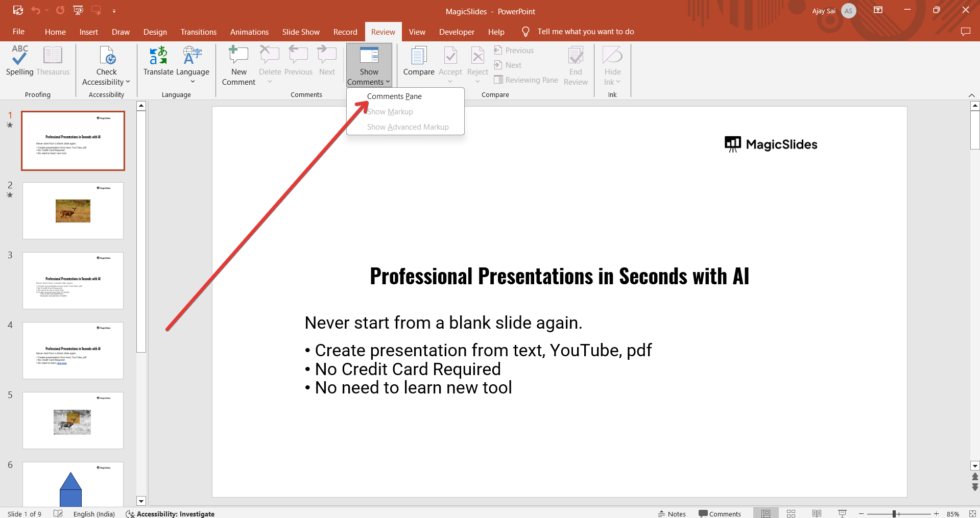Image resolution: width=980 pixels, height=518 pixels.
Task: Open Reading View from status bar
Action: 817,513
